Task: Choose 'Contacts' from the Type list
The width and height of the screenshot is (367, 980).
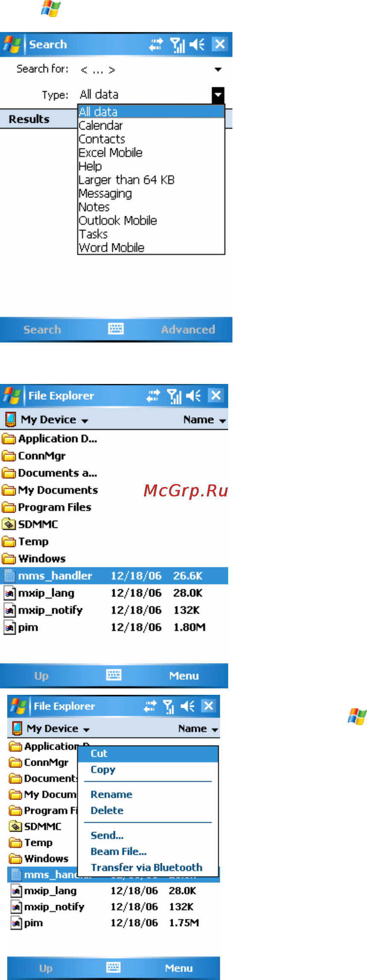Action: coord(151,139)
